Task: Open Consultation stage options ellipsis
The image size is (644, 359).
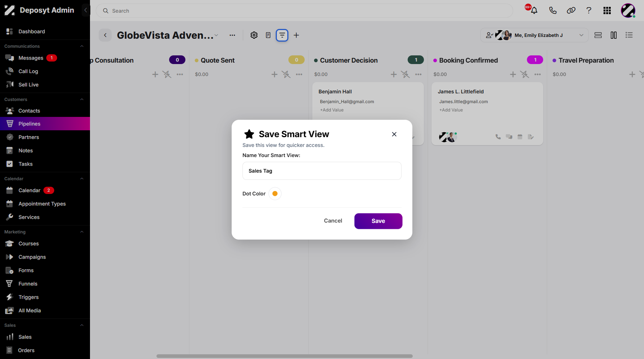Action: pyautogui.click(x=180, y=74)
